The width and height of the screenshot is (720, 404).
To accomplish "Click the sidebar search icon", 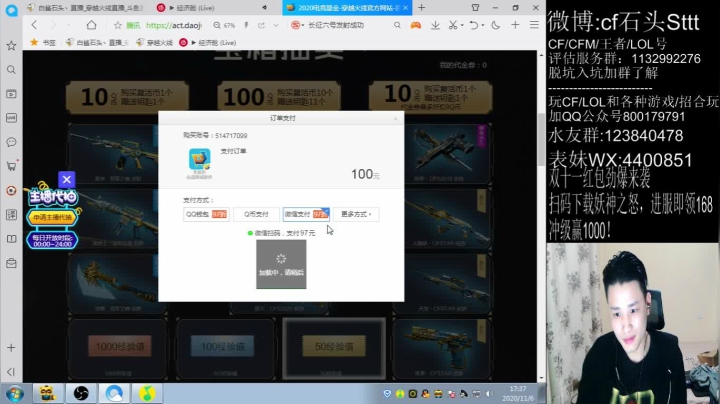I will pyautogui.click(x=11, y=70).
